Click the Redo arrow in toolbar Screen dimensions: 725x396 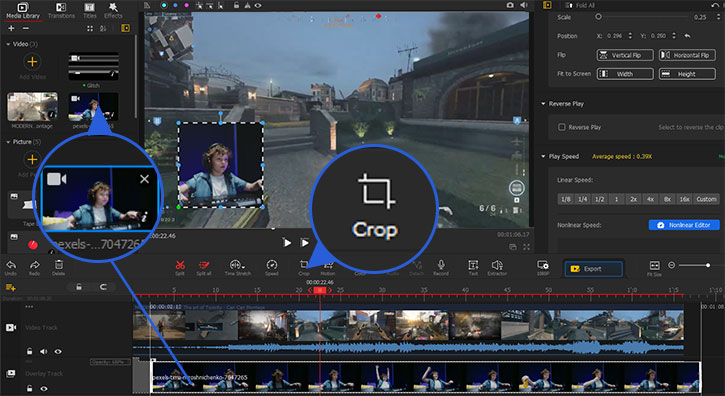[35, 265]
